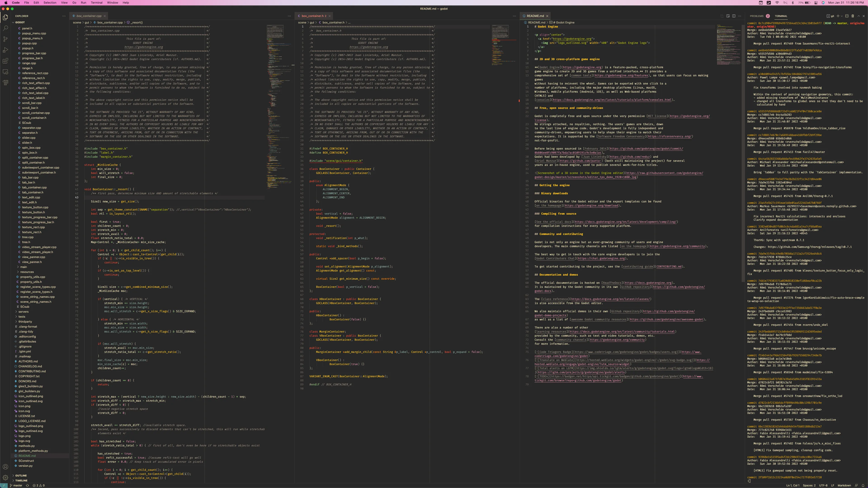Open Source Control view

(5, 39)
